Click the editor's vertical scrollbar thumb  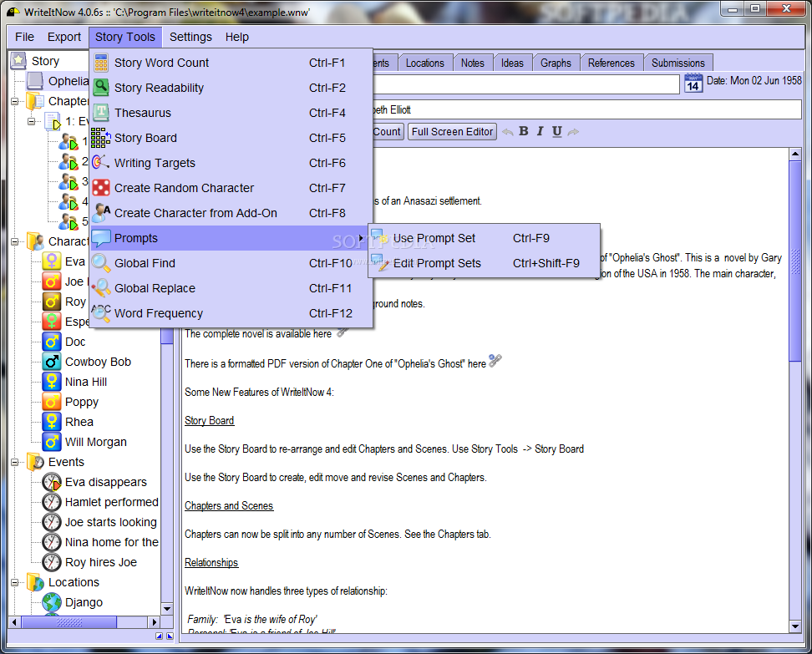click(x=795, y=261)
